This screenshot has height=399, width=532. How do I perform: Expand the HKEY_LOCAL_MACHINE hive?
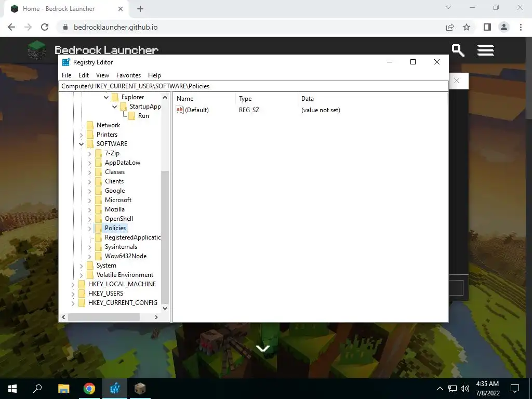coord(73,284)
